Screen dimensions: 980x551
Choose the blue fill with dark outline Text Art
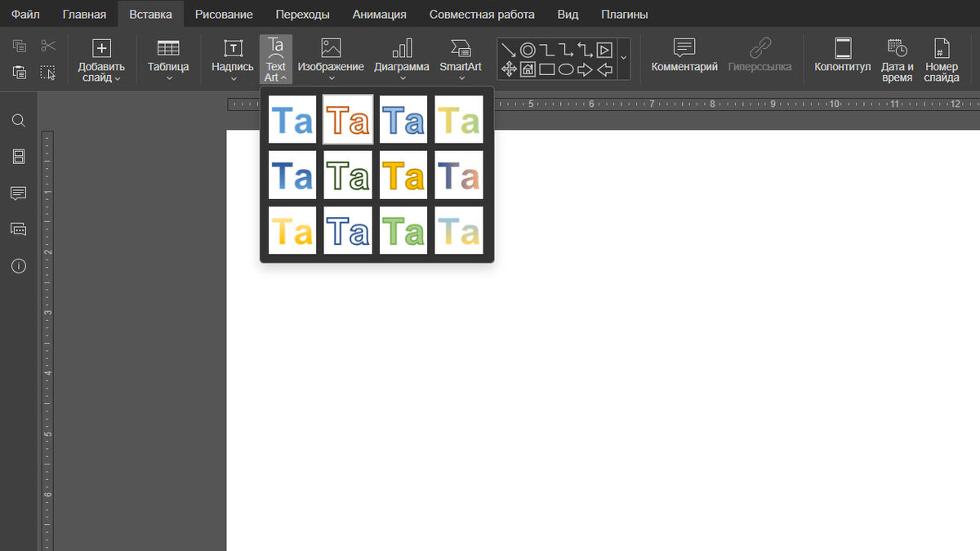click(x=403, y=120)
